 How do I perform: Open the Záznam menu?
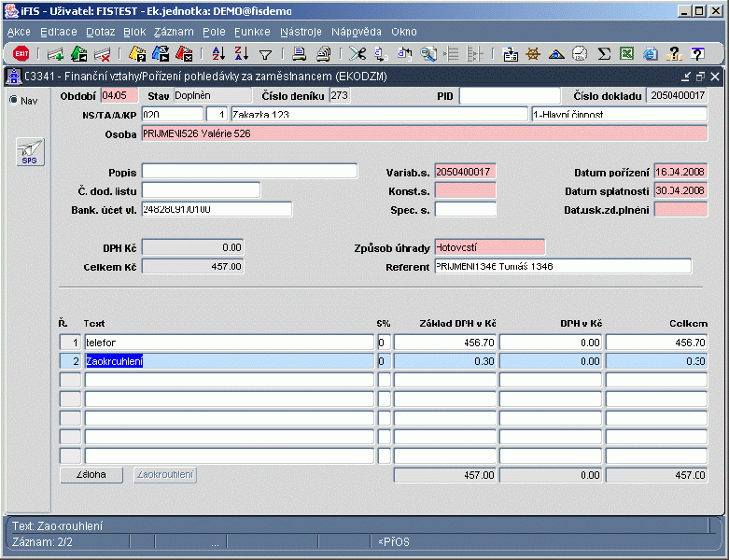(x=174, y=32)
